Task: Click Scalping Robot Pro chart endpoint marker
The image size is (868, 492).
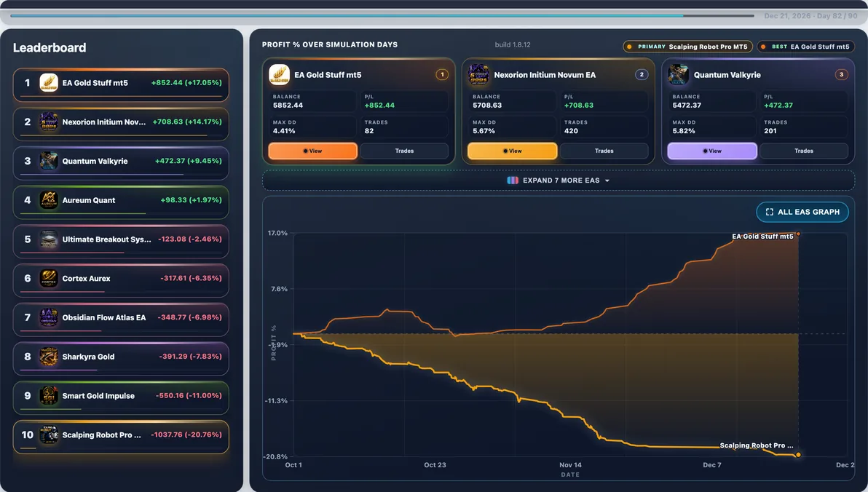Action: tap(797, 455)
